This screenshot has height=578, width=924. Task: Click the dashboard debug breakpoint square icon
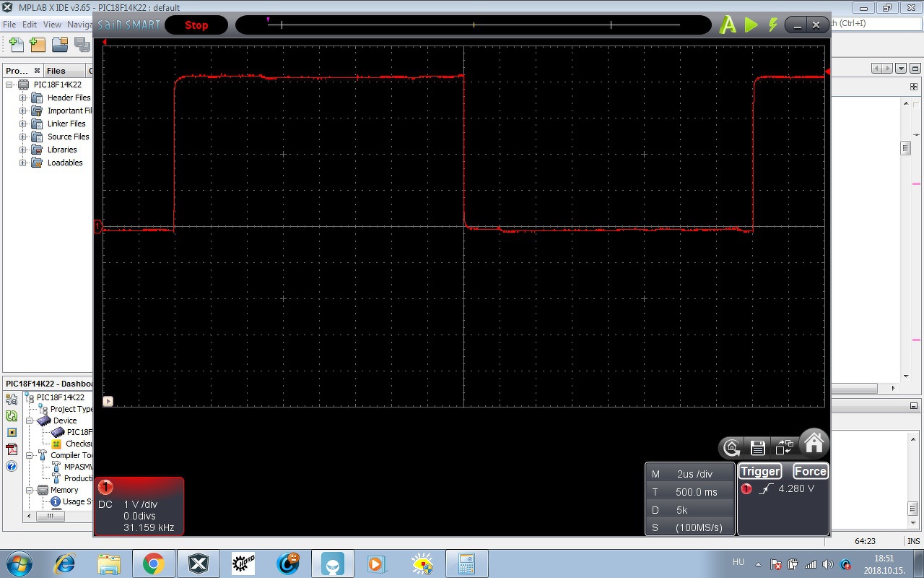(12, 432)
